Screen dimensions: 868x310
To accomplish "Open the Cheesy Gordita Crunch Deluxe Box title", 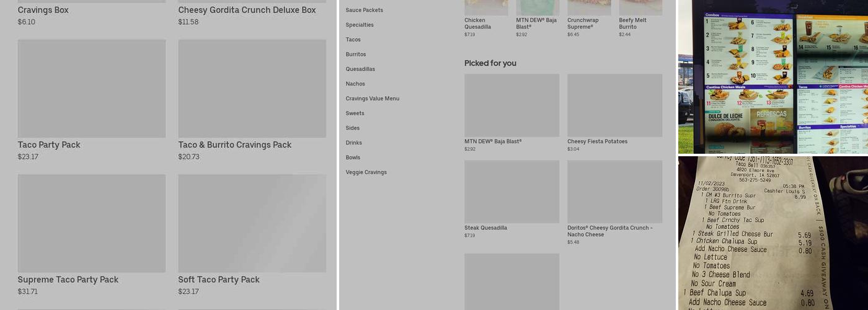I will [247, 10].
